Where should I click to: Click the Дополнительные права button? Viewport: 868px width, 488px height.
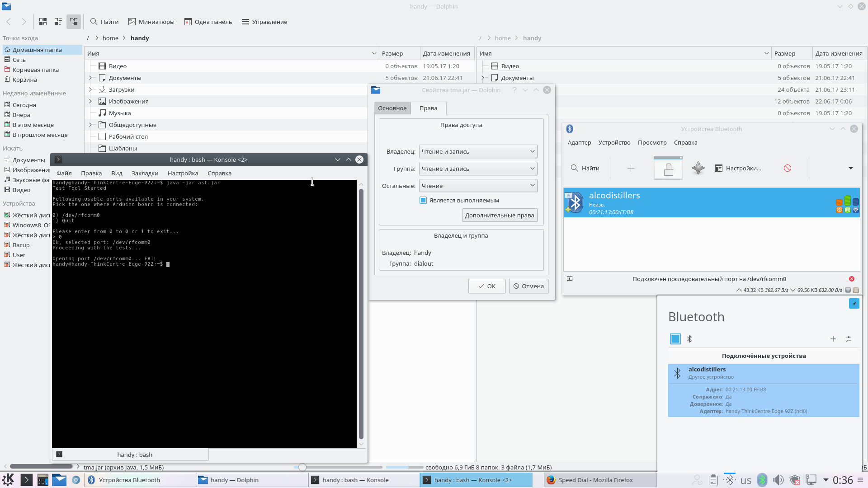coord(500,215)
